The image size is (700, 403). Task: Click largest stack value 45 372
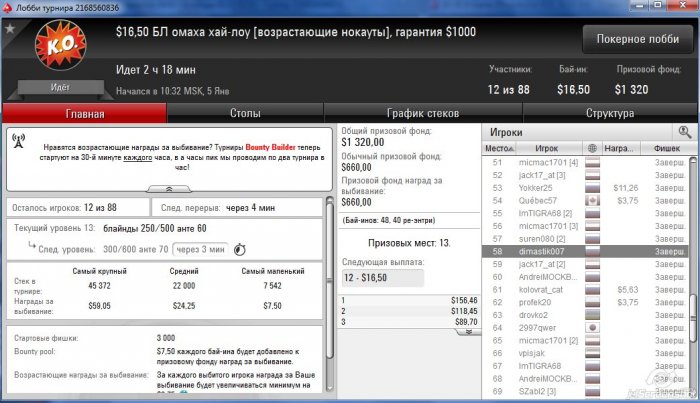click(99, 286)
